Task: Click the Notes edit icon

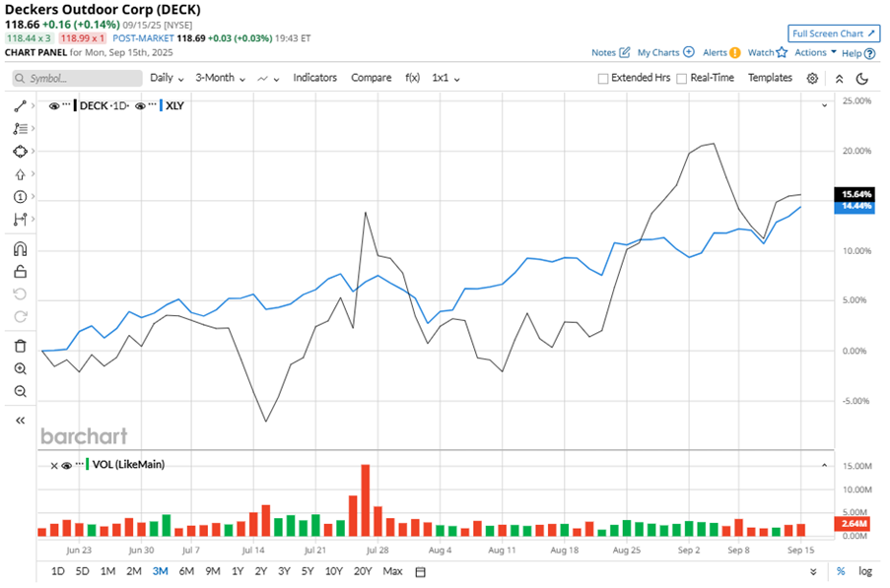Action: (624, 52)
